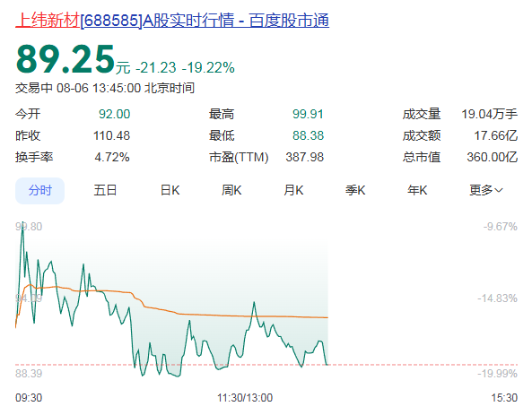Switch to the 五日 tab
This screenshot has height=415, width=532.
[105, 190]
